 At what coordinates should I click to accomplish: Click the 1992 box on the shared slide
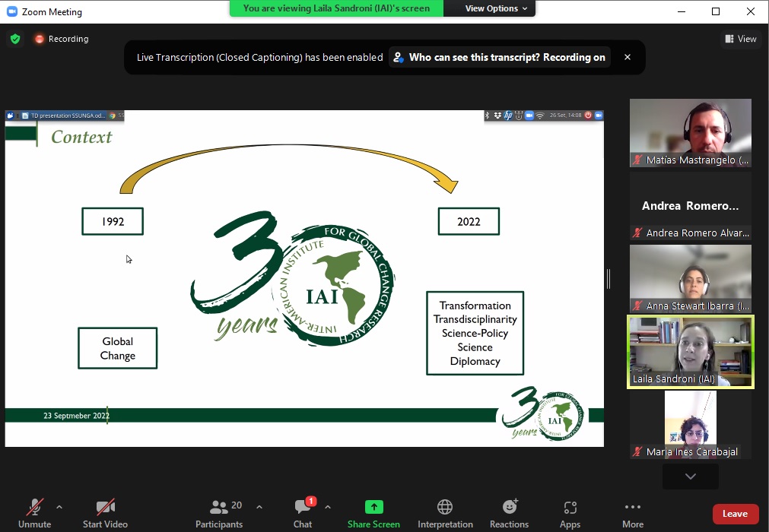[x=113, y=221]
